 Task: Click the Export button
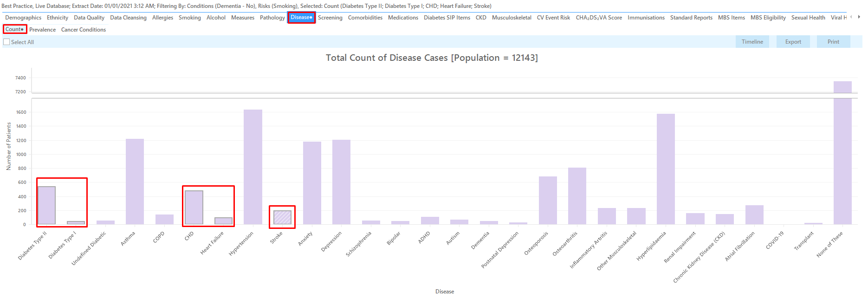pyautogui.click(x=793, y=42)
